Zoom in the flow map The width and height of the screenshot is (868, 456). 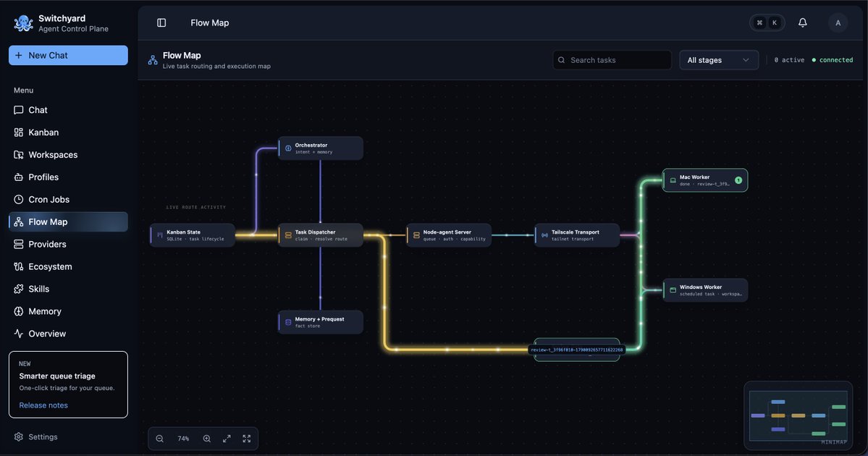[x=206, y=439]
